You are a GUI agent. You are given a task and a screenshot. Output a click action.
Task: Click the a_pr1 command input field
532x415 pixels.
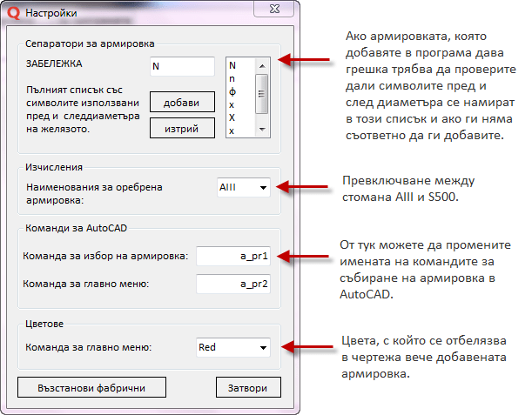(x=232, y=256)
